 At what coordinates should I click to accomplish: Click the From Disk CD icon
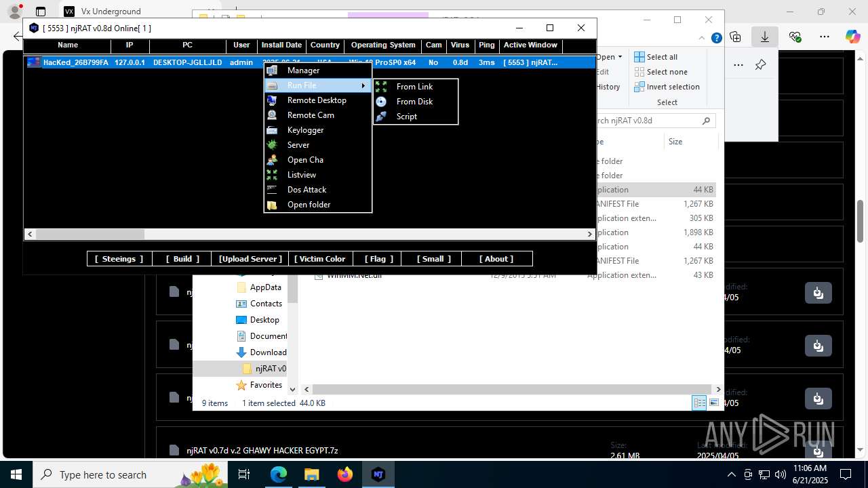pyautogui.click(x=381, y=102)
